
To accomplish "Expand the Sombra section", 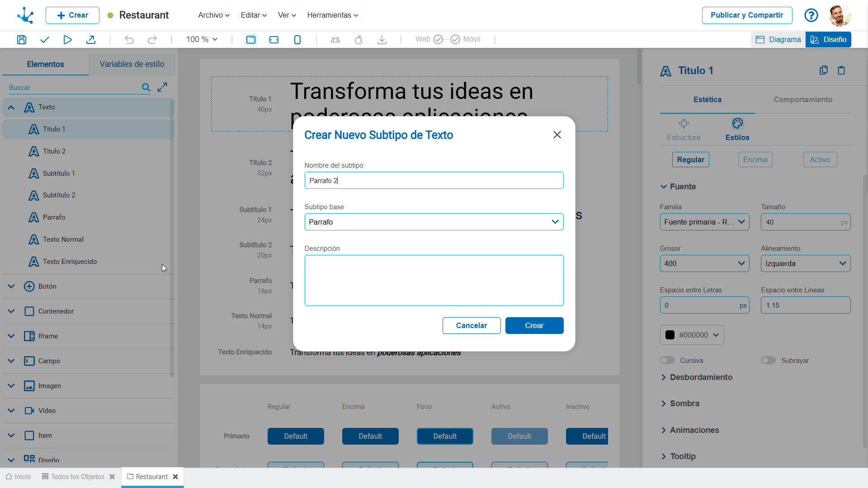I will click(684, 404).
